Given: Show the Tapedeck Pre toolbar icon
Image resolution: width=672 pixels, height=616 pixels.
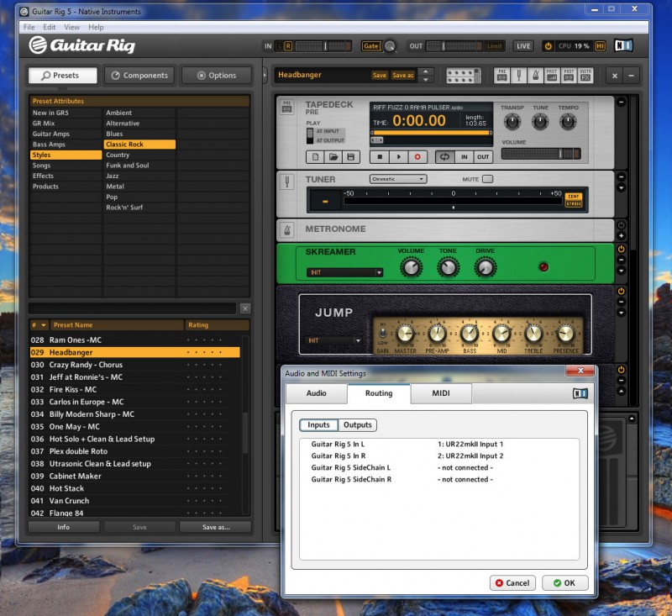Looking at the screenshot, I should point(501,76).
